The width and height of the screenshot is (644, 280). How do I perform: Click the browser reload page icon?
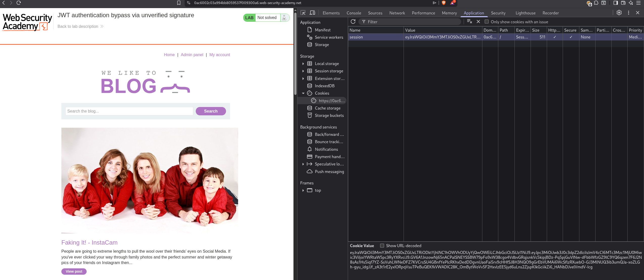point(19,3)
